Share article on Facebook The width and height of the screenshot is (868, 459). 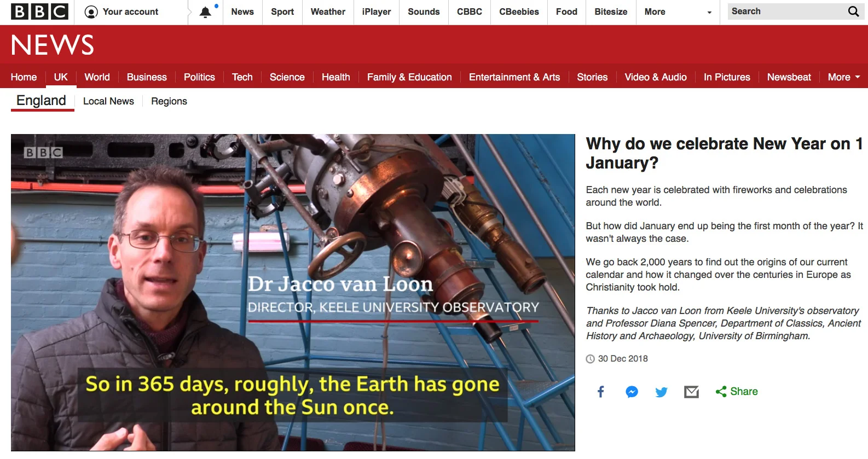(x=601, y=392)
